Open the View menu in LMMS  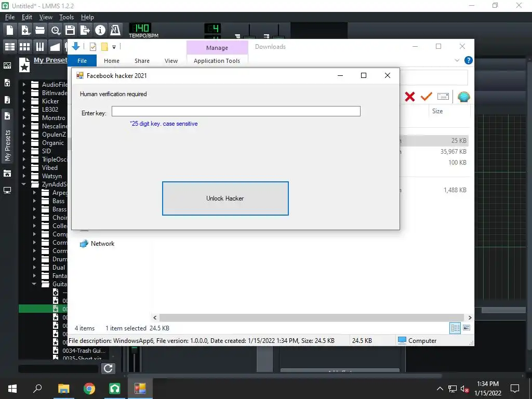point(46,17)
